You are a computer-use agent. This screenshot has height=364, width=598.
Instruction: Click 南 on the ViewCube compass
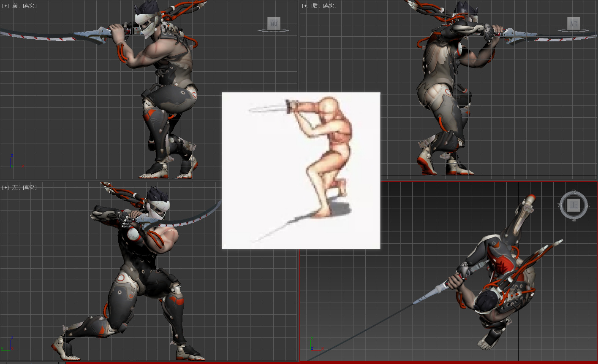(x=574, y=219)
